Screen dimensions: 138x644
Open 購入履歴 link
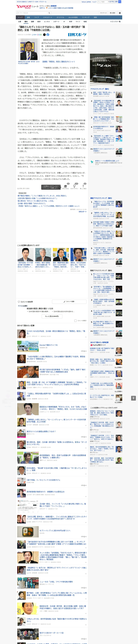(x=112, y=13)
